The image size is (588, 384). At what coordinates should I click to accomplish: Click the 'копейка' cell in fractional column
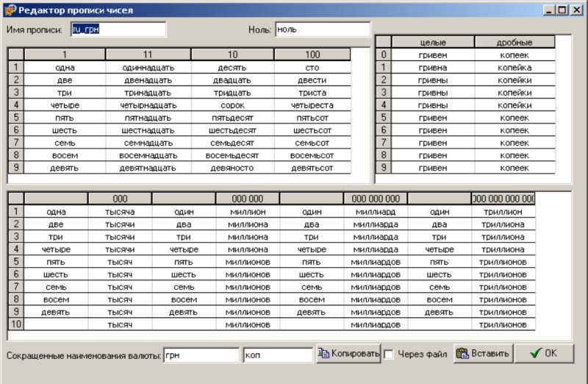(x=514, y=68)
